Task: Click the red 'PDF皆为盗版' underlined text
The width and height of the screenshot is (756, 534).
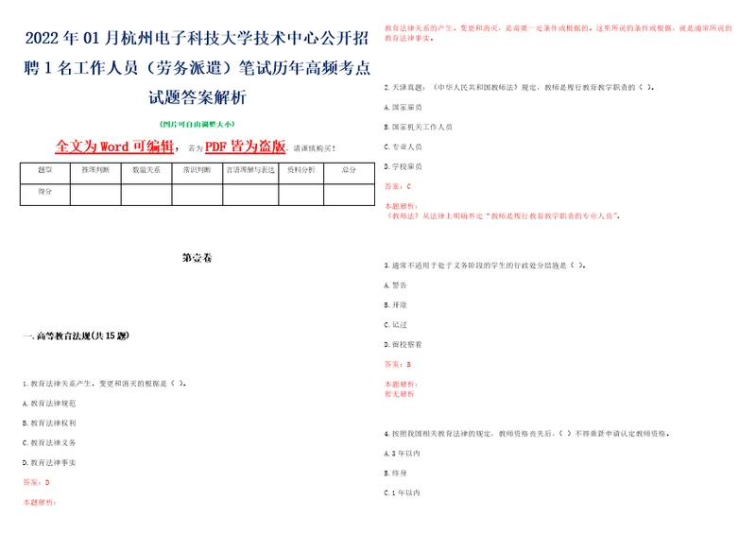Action: [x=245, y=146]
